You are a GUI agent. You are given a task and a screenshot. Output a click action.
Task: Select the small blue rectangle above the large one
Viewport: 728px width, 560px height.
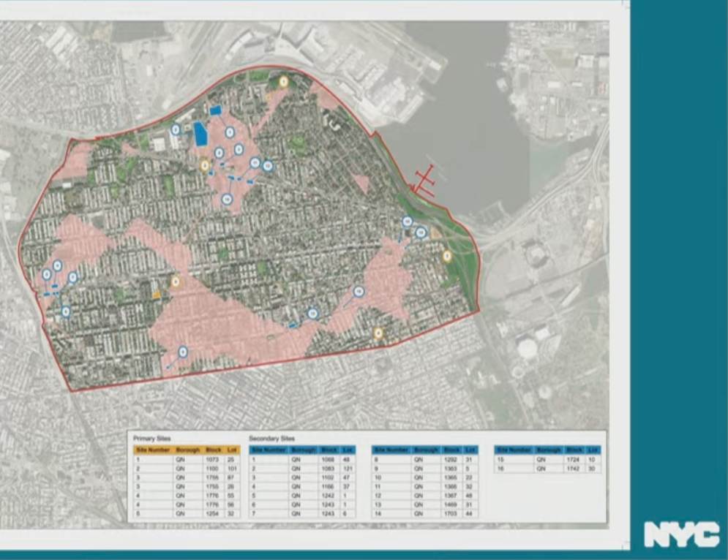pyautogui.click(x=215, y=110)
